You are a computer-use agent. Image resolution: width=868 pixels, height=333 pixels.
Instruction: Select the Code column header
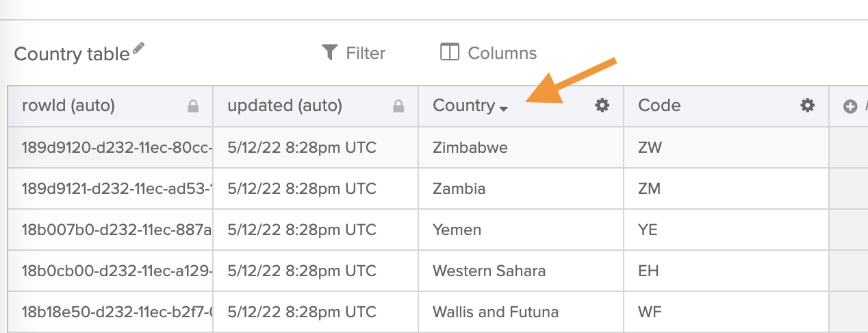pos(659,106)
